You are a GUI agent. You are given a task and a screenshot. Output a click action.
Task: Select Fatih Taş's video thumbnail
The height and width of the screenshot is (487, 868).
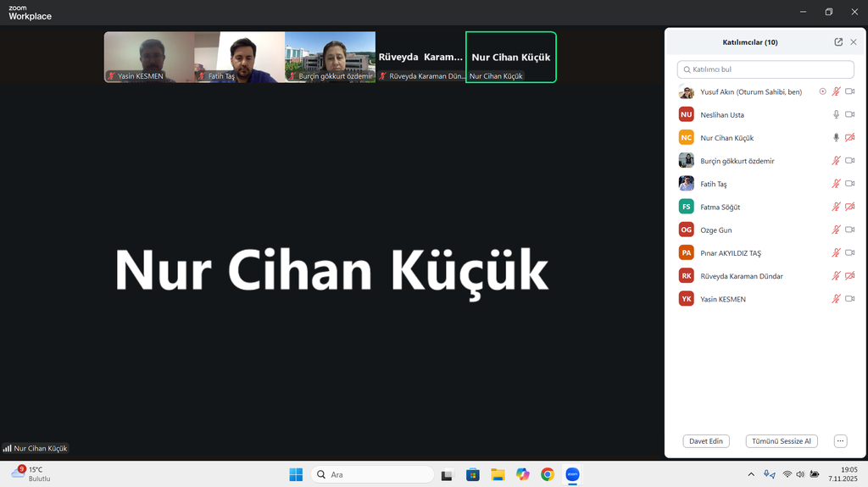(239, 57)
